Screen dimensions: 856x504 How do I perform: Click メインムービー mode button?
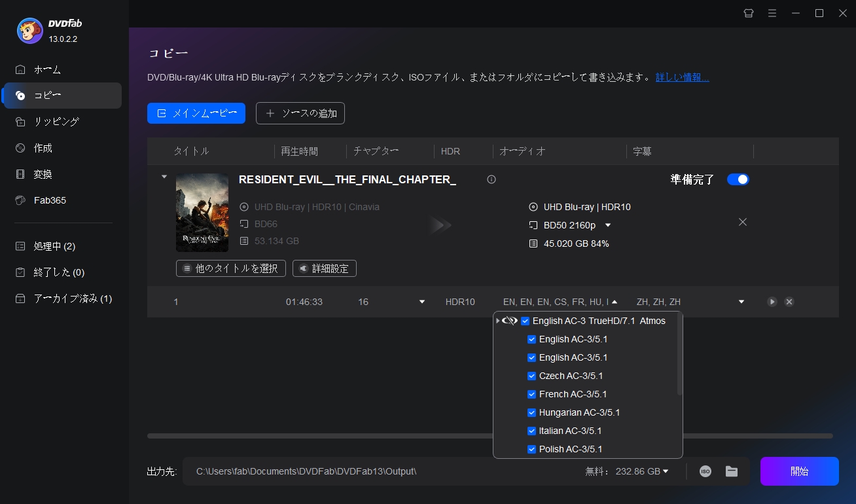click(196, 113)
